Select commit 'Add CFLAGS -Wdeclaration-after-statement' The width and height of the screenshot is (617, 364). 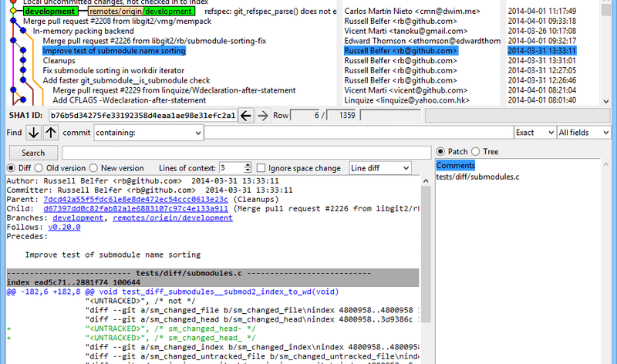tap(129, 100)
